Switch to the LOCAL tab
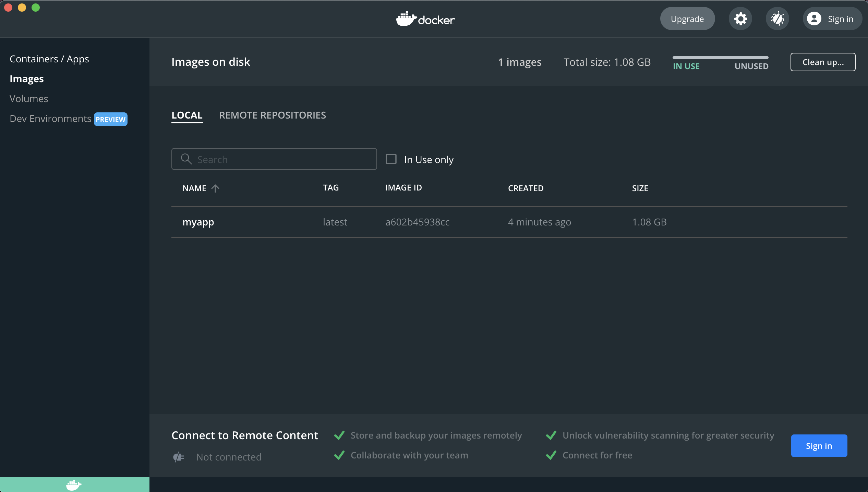This screenshot has height=492, width=868. 187,115
